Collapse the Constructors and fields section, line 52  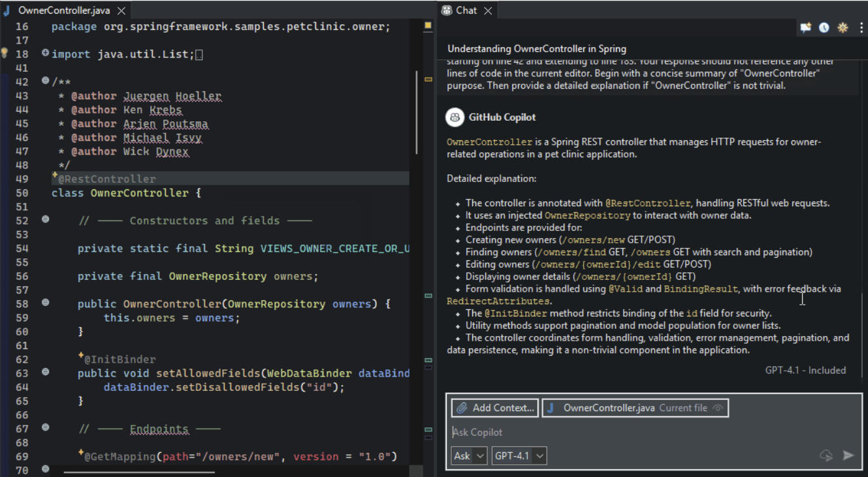click(45, 219)
